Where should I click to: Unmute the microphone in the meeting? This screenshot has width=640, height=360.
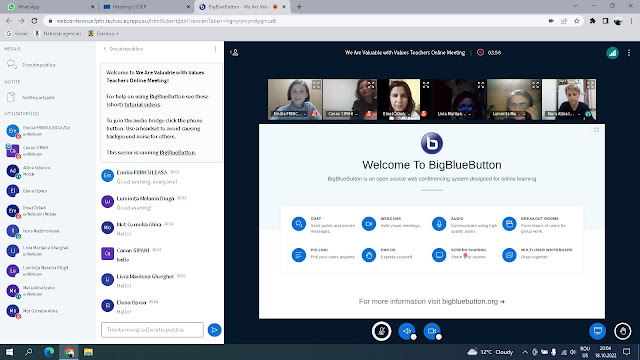pos(382,331)
